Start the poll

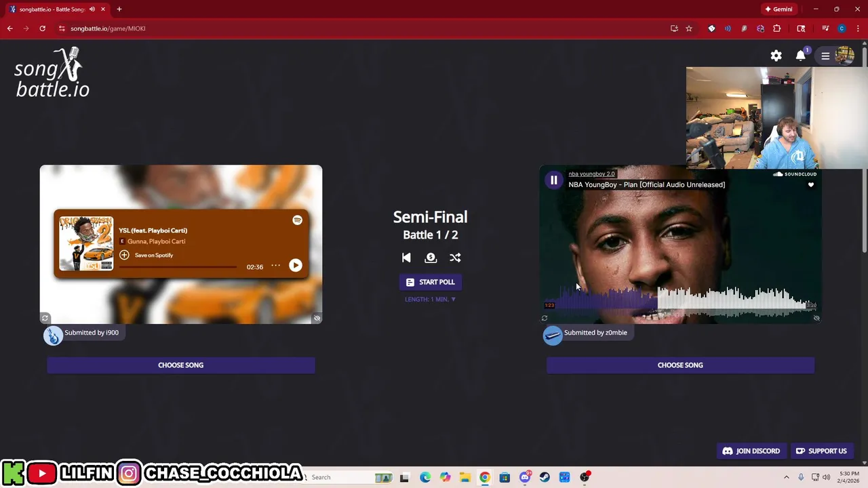click(x=431, y=282)
